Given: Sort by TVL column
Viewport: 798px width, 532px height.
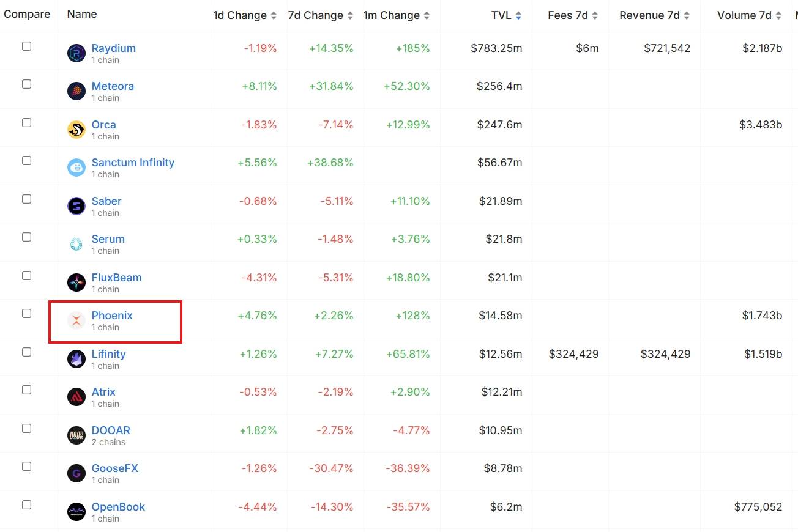Looking at the screenshot, I should click(x=507, y=15).
